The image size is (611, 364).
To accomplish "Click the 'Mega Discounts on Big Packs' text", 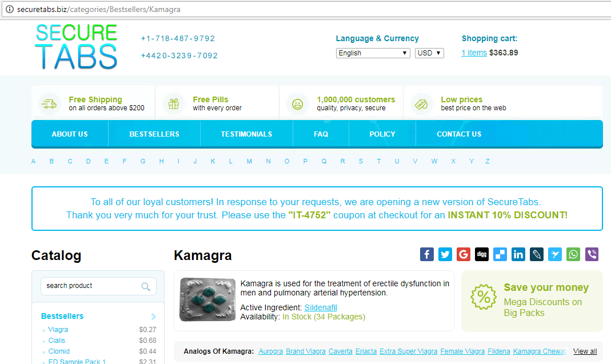I will 543,307.
